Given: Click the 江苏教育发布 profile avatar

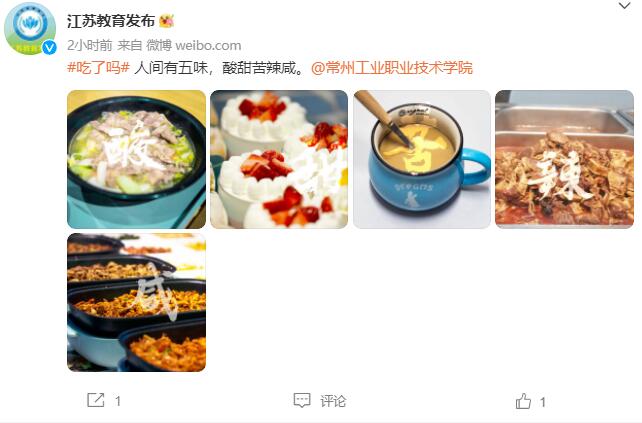Looking at the screenshot, I should (30, 28).
